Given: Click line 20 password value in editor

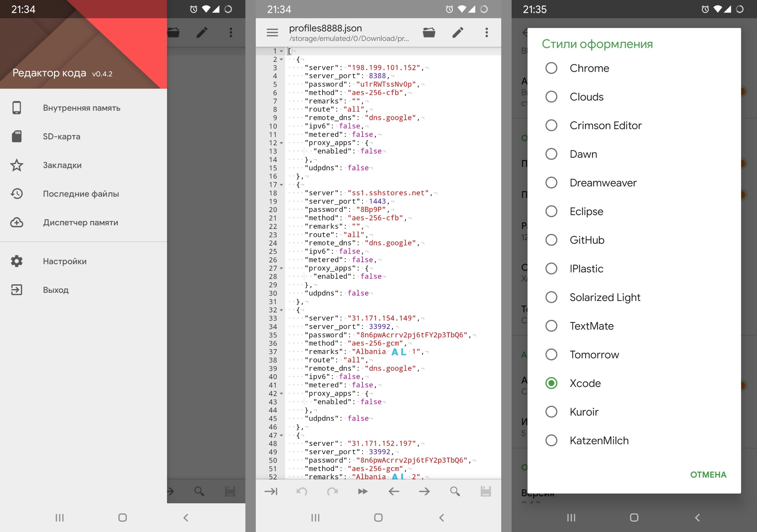Looking at the screenshot, I should [371, 210].
